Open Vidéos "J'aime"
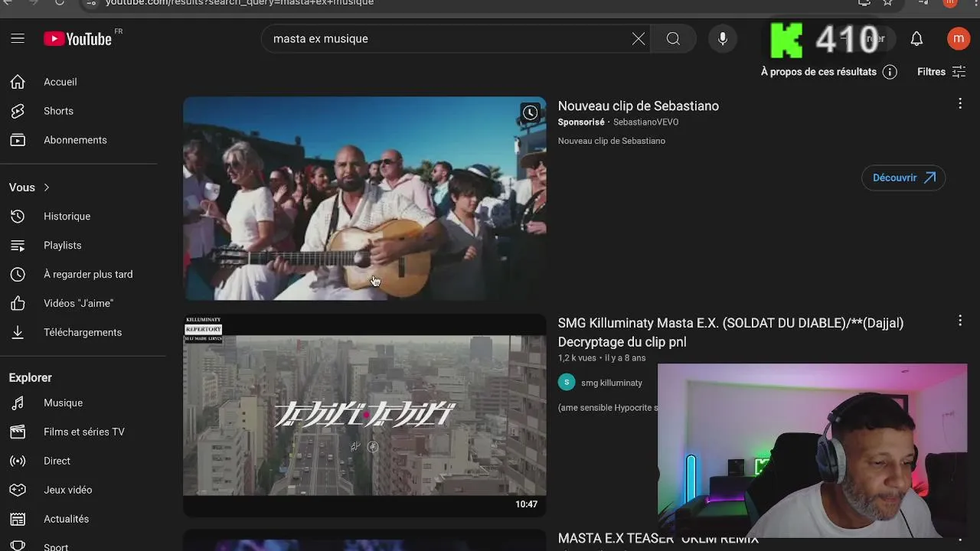Screen dimensions: 980x551 coord(78,304)
